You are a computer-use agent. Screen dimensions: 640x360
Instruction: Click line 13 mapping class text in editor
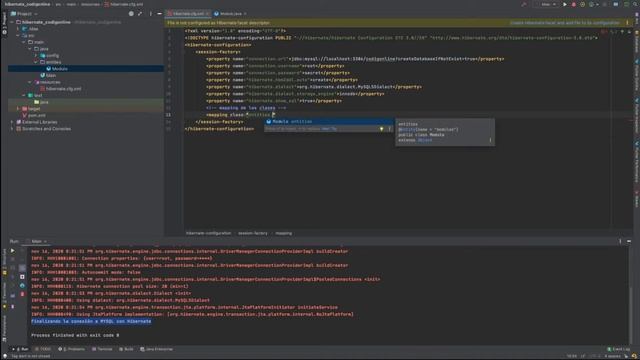pyautogui.click(x=239, y=115)
